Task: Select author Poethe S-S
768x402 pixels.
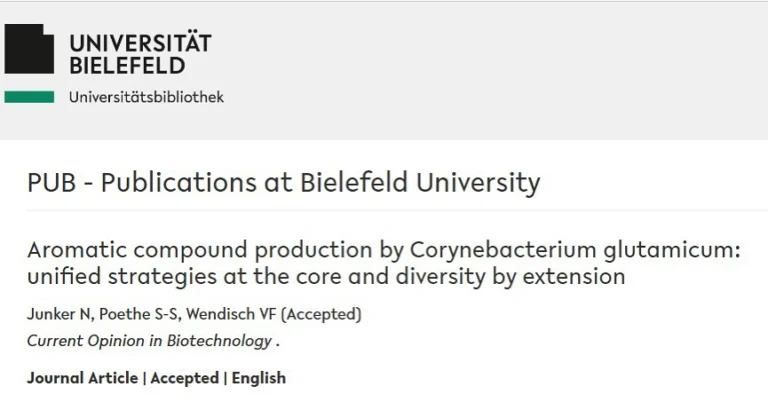Action: 135,314
